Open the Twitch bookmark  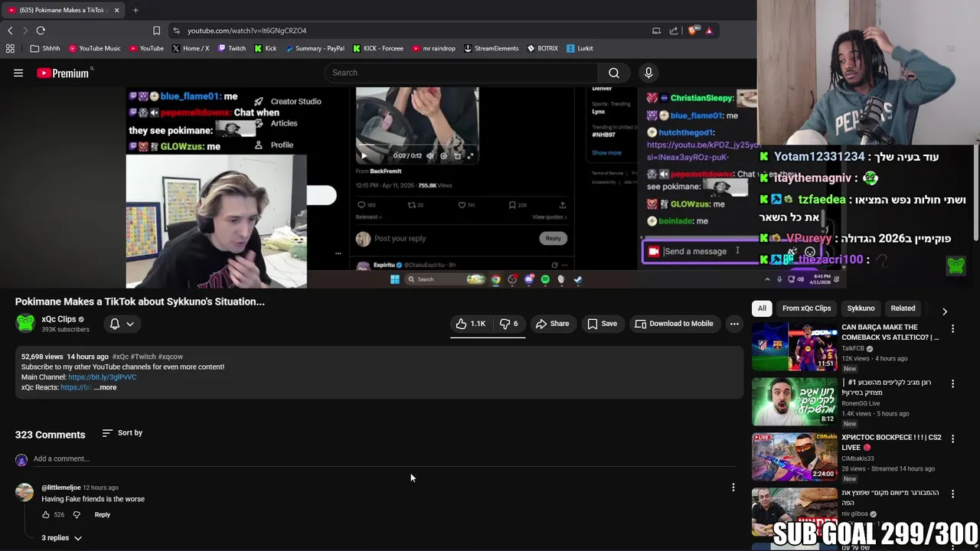point(232,48)
